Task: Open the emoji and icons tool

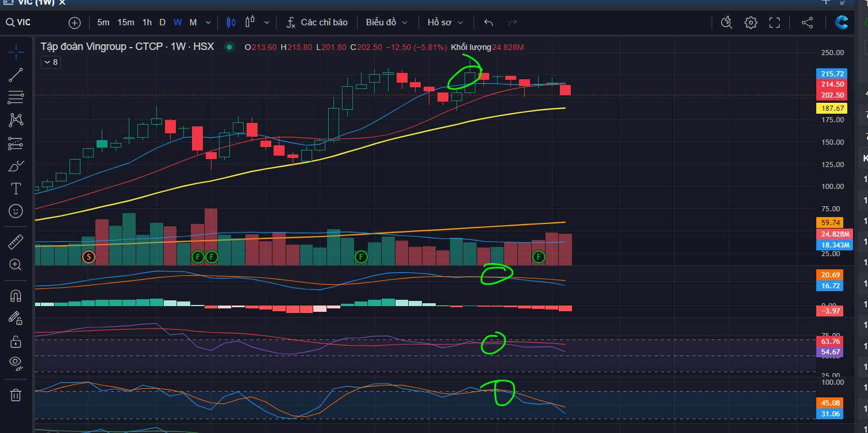Action: [16, 211]
